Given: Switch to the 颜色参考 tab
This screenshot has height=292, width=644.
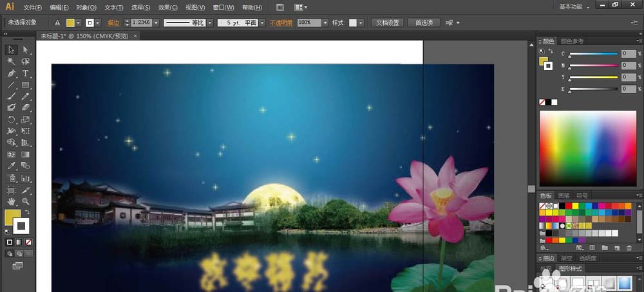Looking at the screenshot, I should point(572,41).
